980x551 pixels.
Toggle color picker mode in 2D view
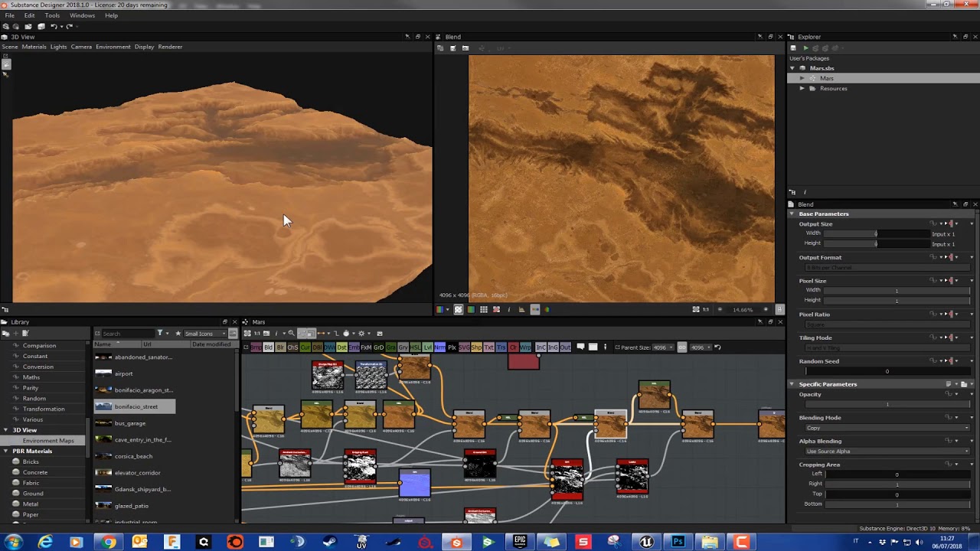coord(547,309)
